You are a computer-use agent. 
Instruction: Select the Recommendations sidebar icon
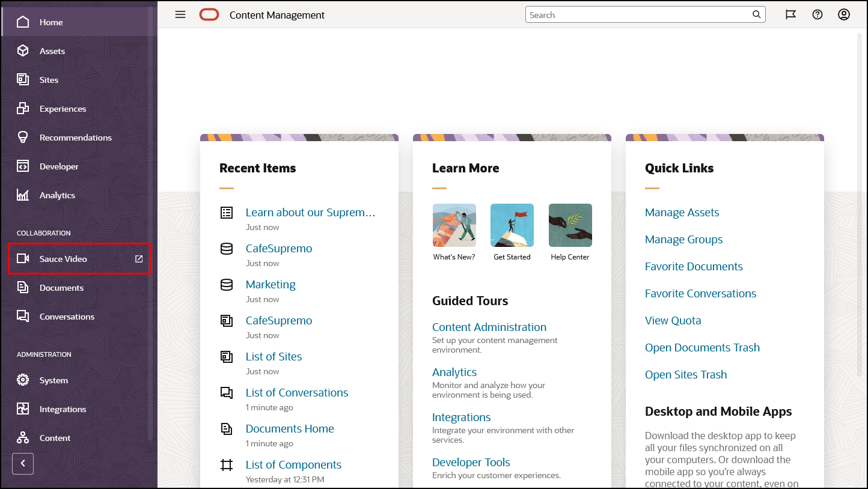[77, 137]
